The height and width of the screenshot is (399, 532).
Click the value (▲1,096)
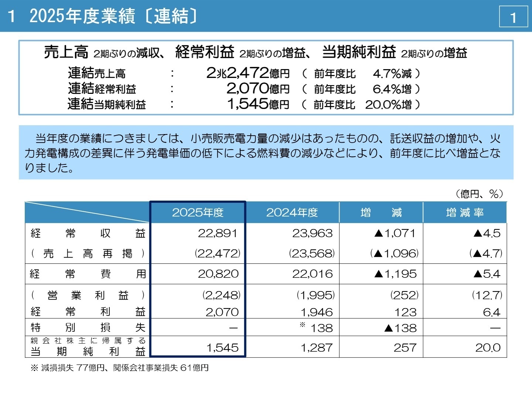click(395, 253)
